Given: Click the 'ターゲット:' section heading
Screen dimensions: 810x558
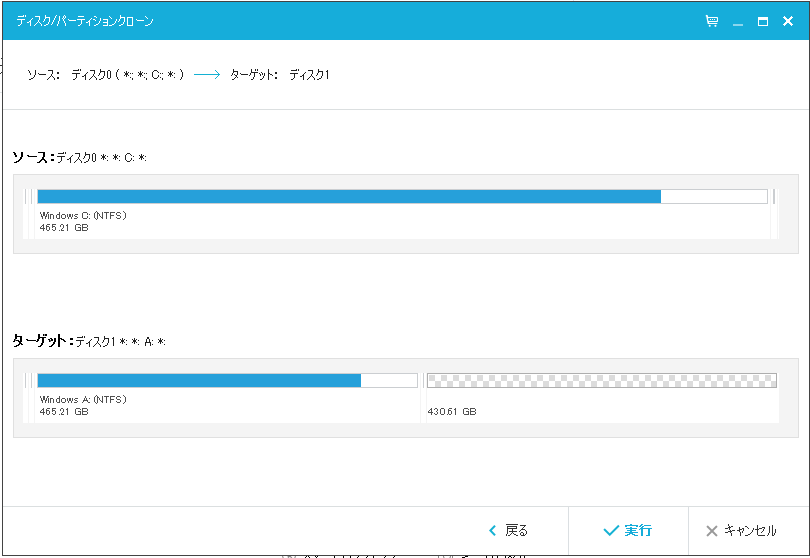Looking at the screenshot, I should [x=43, y=341].
